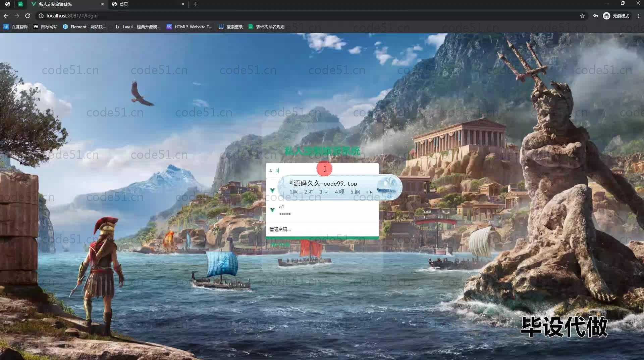Open the Element bookmark
Image resolution: width=644 pixels, height=360 pixels.
pyautogui.click(x=85, y=27)
